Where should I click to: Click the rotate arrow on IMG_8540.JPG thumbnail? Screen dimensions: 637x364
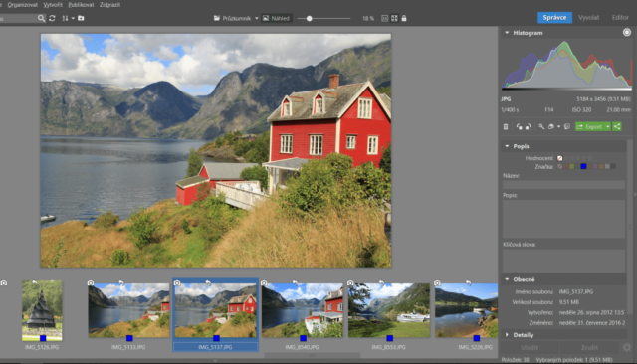[x=296, y=282]
